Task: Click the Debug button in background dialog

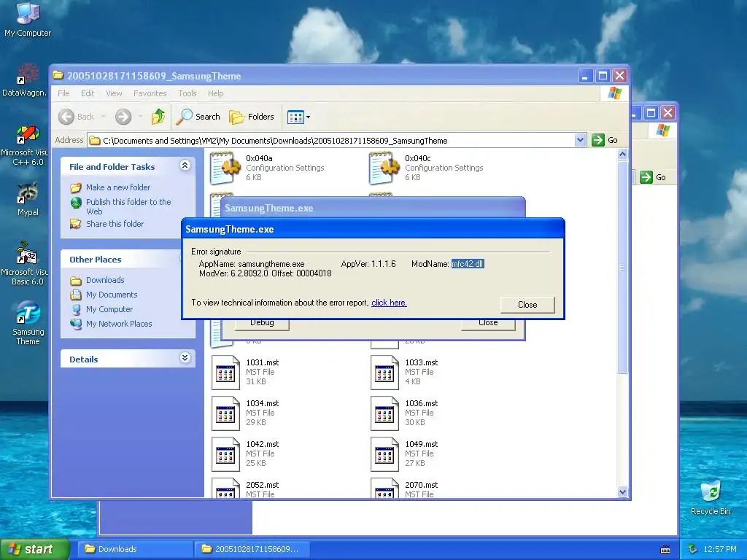Action: (262, 323)
